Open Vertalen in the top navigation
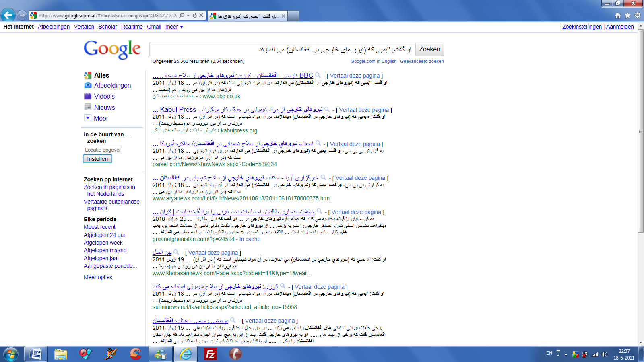644x362 pixels. point(84,27)
